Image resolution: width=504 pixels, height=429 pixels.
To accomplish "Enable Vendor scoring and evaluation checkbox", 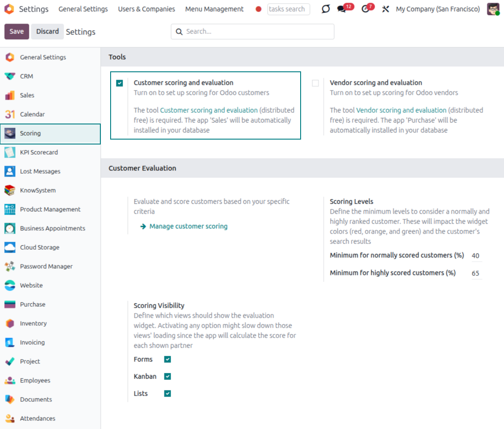I will click(x=315, y=83).
